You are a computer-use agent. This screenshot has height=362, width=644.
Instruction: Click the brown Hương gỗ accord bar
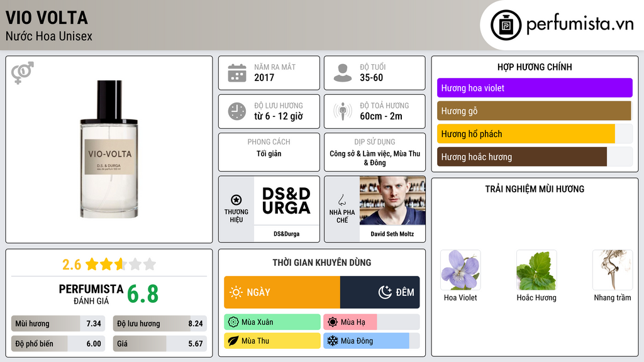coord(534,111)
